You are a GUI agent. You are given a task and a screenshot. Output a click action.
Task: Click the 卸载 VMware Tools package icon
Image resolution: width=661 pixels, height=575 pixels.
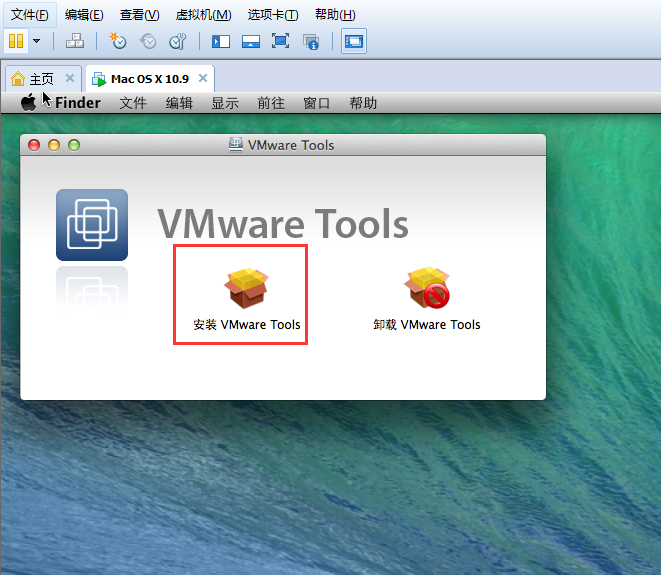pyautogui.click(x=427, y=288)
